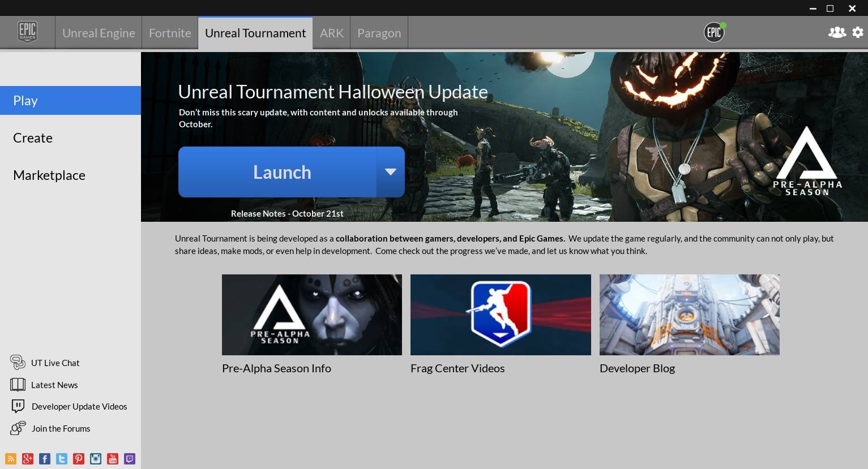The height and width of the screenshot is (469, 868).
Task: Click the Epic Games logo in top-left corner
Action: [x=27, y=32]
